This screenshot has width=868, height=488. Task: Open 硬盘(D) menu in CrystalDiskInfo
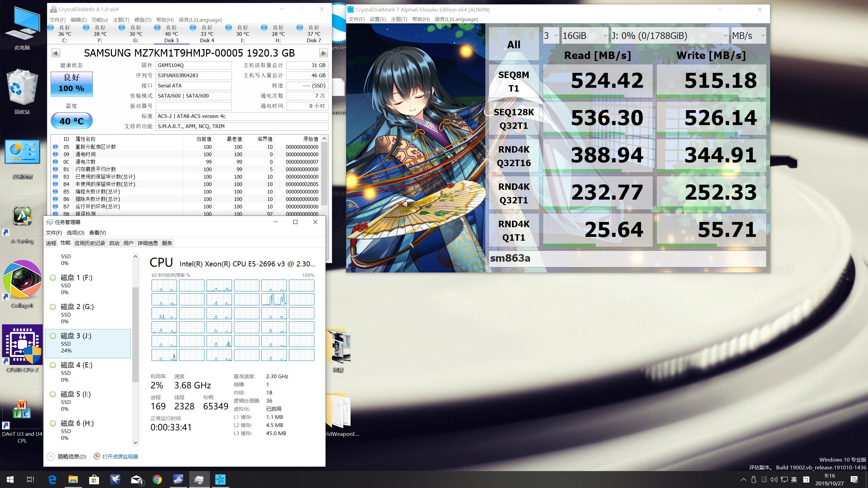tap(143, 20)
